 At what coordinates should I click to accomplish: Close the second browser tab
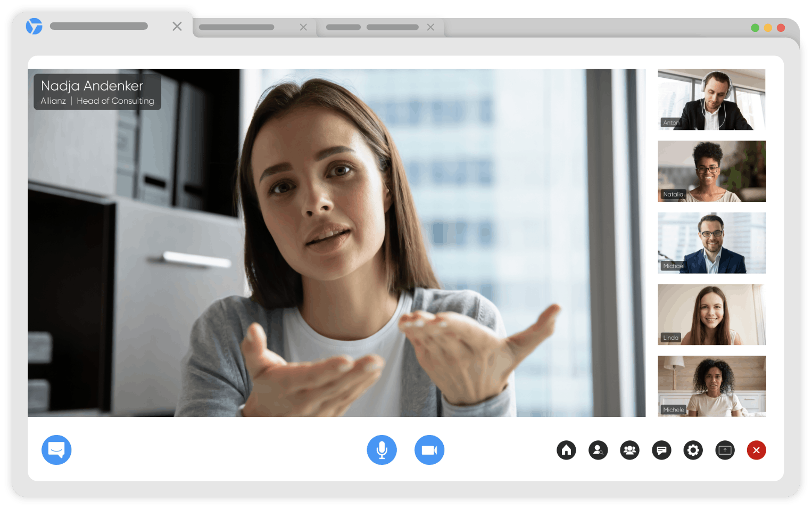click(x=303, y=27)
